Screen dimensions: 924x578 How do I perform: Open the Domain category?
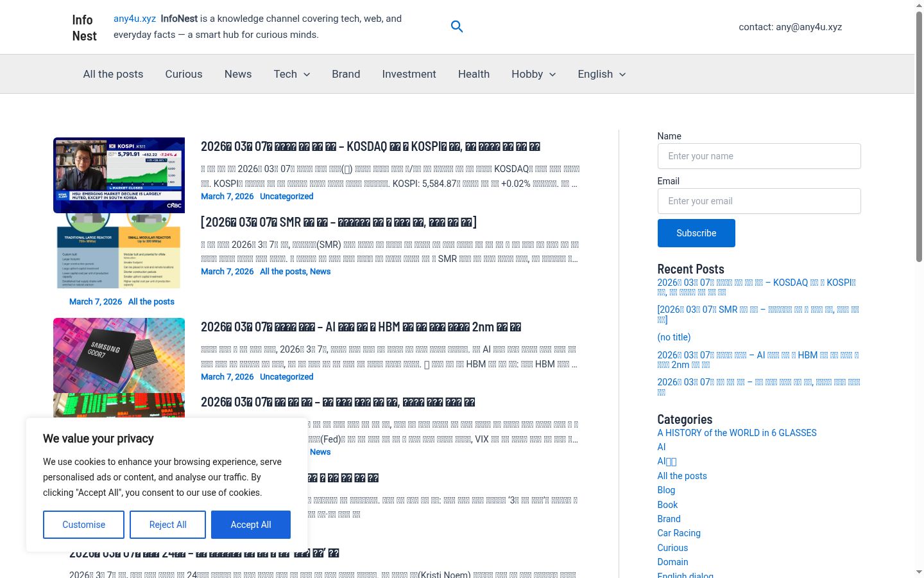(672, 562)
